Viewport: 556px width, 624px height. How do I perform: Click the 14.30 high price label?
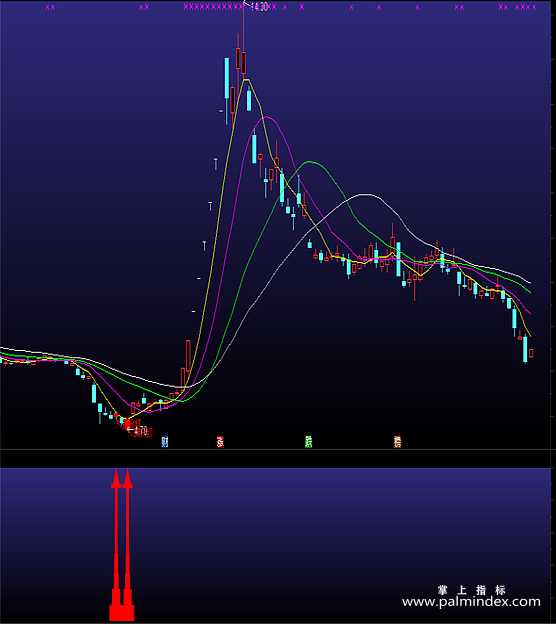pos(259,8)
